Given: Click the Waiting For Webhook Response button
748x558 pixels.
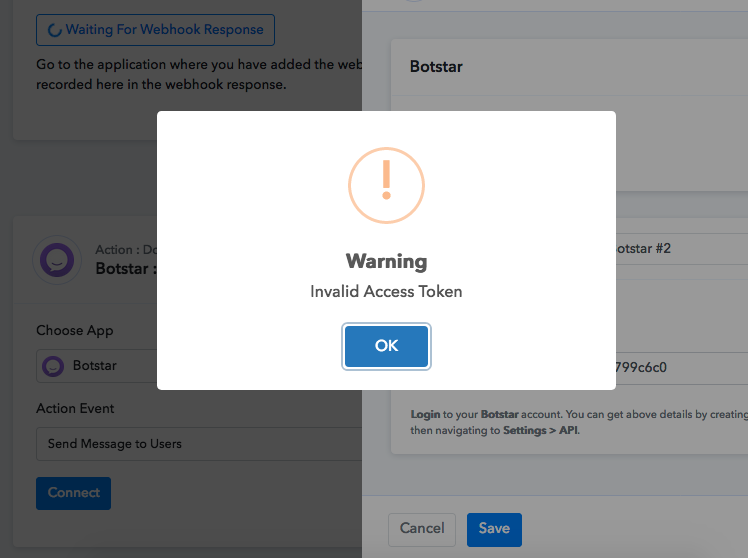Looking at the screenshot, I should [156, 30].
